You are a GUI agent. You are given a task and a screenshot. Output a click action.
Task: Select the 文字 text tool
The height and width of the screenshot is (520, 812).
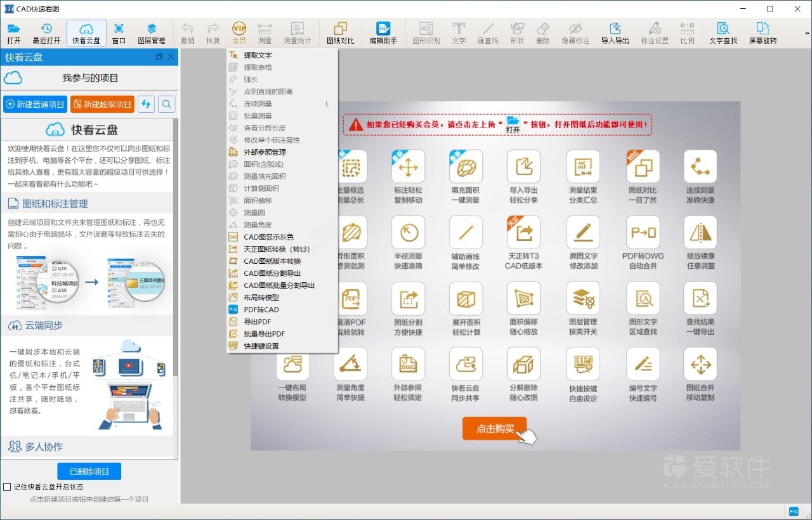[x=457, y=32]
